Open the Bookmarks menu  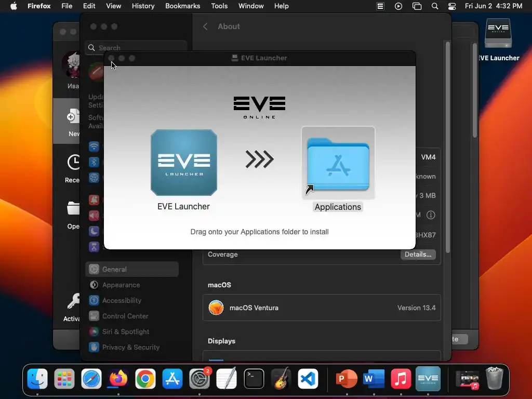[182, 6]
